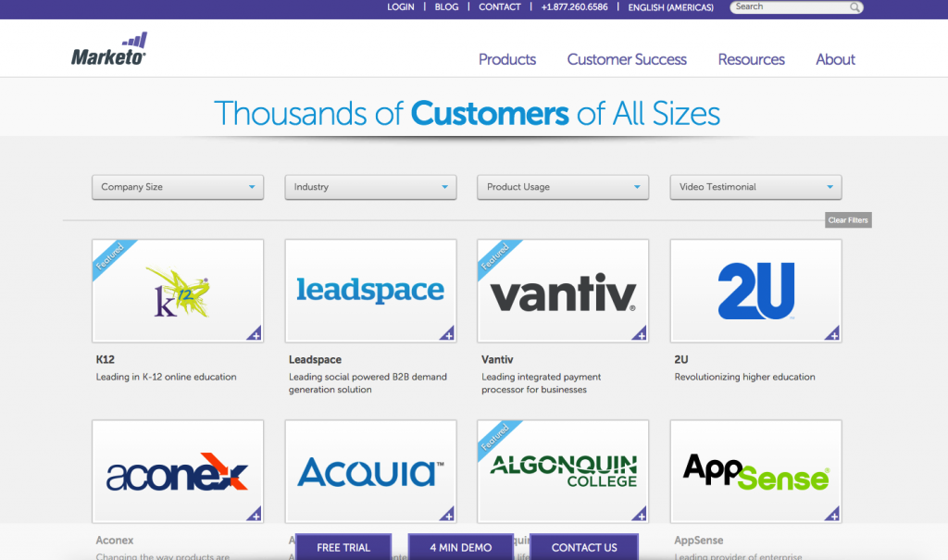Click the phone number +1.877.260.6586

click(574, 7)
